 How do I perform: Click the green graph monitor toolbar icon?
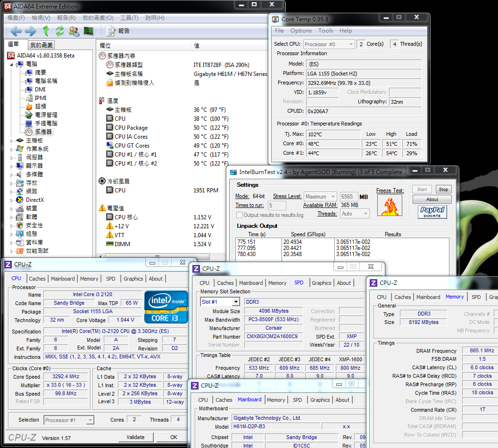pos(88,31)
